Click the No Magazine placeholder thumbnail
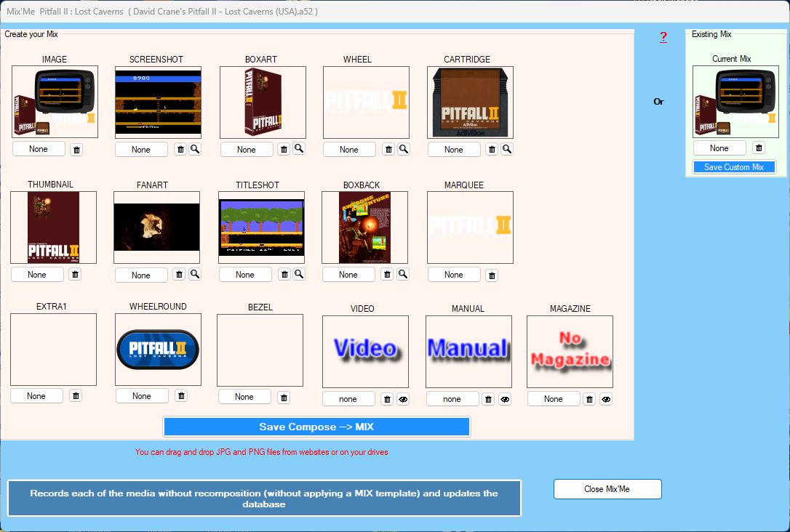The height and width of the screenshot is (532, 790). point(570,352)
